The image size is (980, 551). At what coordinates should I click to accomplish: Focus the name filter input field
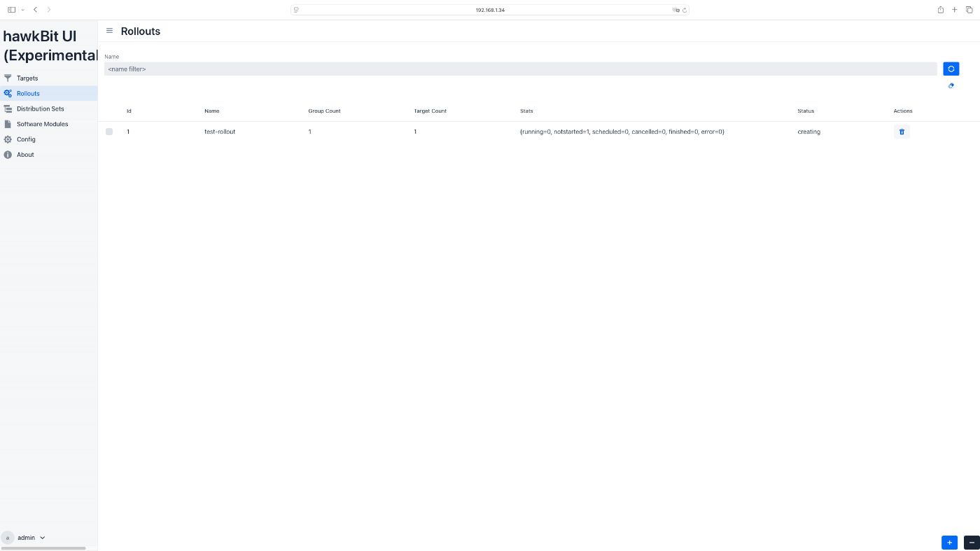pyautogui.click(x=521, y=69)
